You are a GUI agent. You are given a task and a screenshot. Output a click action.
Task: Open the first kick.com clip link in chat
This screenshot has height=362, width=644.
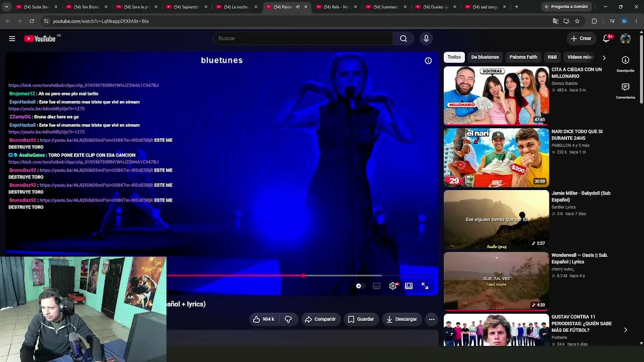[x=84, y=85]
